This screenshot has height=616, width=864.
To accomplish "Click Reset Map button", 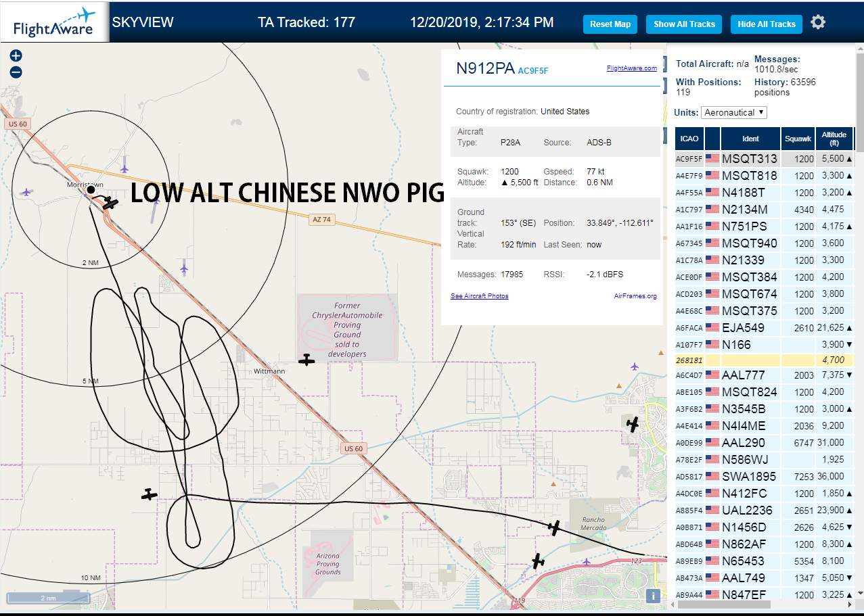I will click(x=610, y=24).
